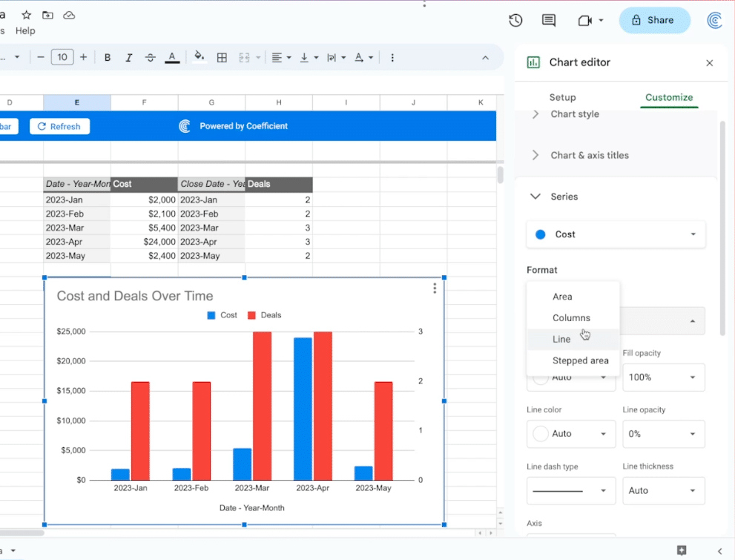Open the text color picker
Image resolution: width=735 pixels, height=560 pixels.
pos(172,57)
